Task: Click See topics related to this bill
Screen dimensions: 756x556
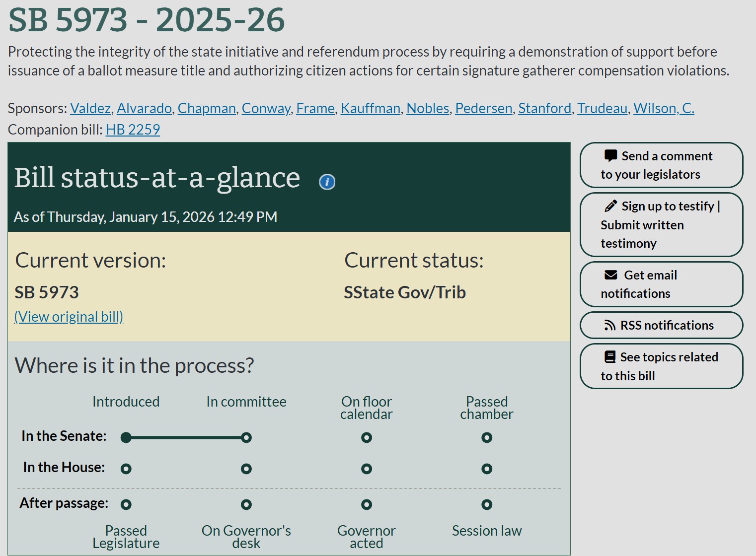Action: (x=661, y=366)
